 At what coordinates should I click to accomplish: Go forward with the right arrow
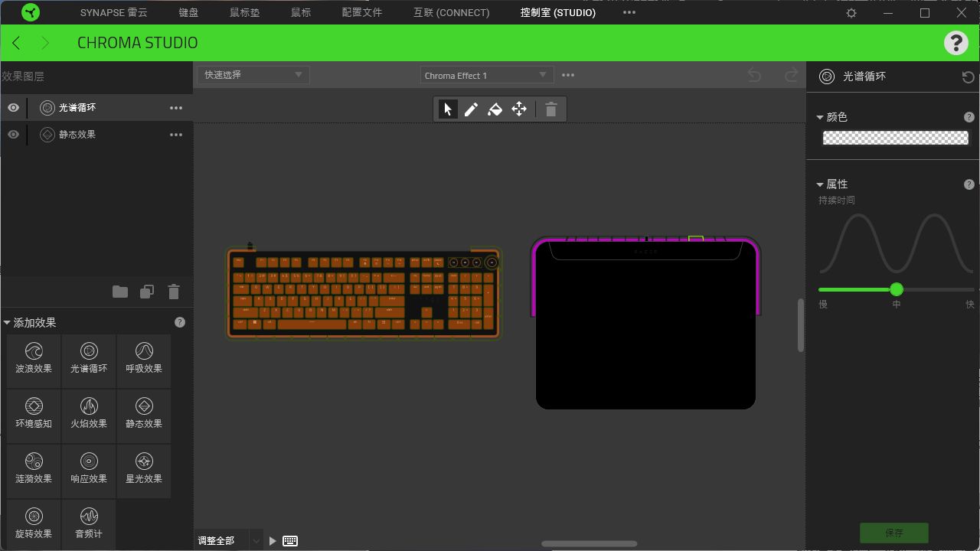tap(45, 43)
